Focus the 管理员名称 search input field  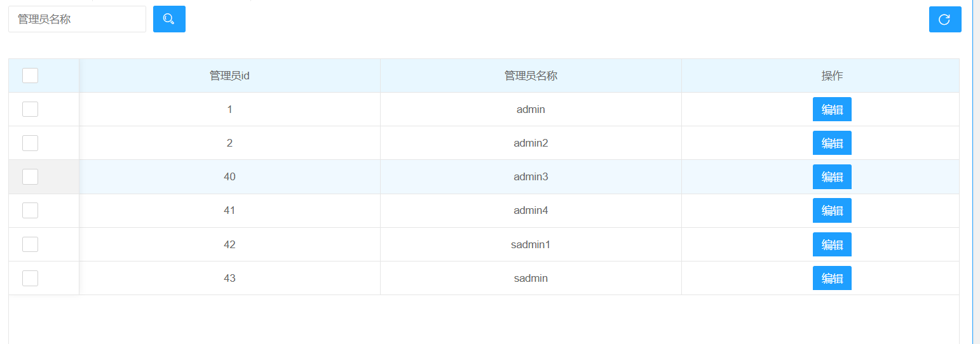77,19
